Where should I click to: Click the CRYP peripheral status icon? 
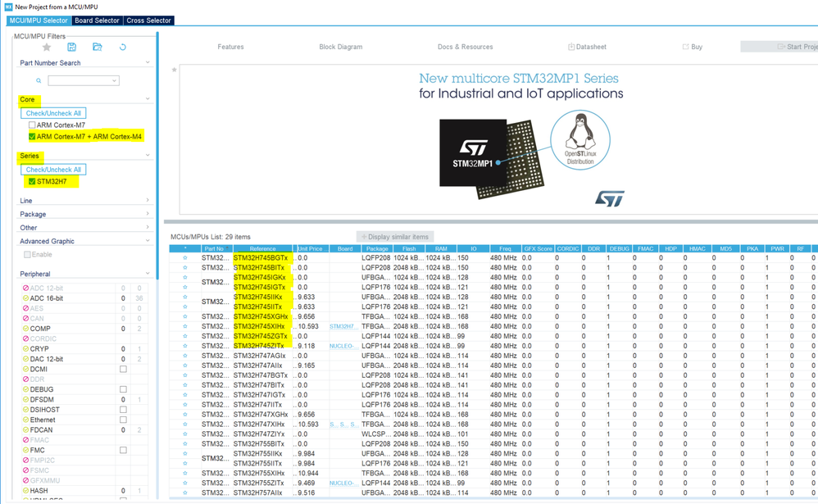coord(25,349)
